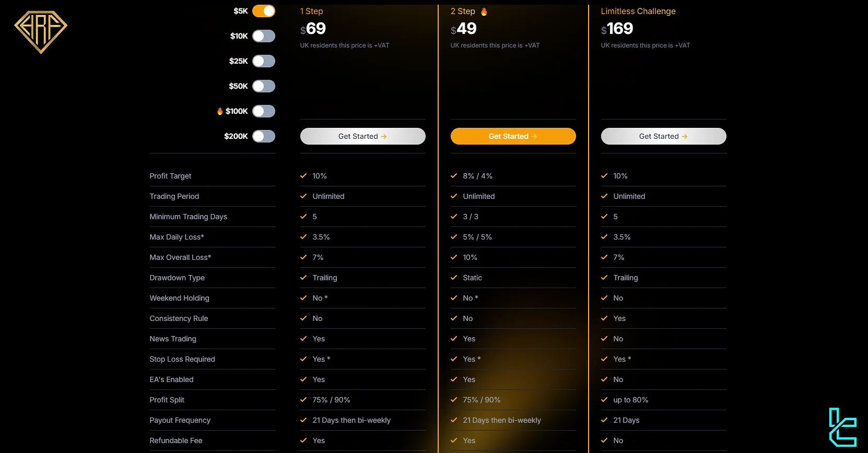Click the checkmark next to Static drawdown

pos(454,278)
